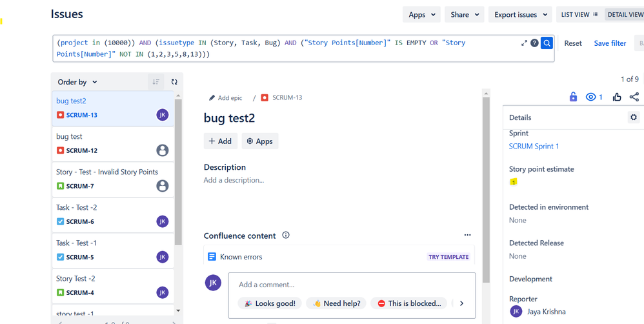Click the JQL search magnifier button
Viewport: 644px width, 324px height.
click(x=547, y=43)
